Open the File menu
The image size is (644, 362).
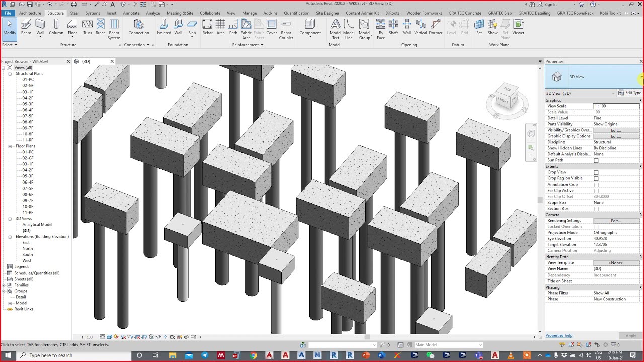coord(8,13)
